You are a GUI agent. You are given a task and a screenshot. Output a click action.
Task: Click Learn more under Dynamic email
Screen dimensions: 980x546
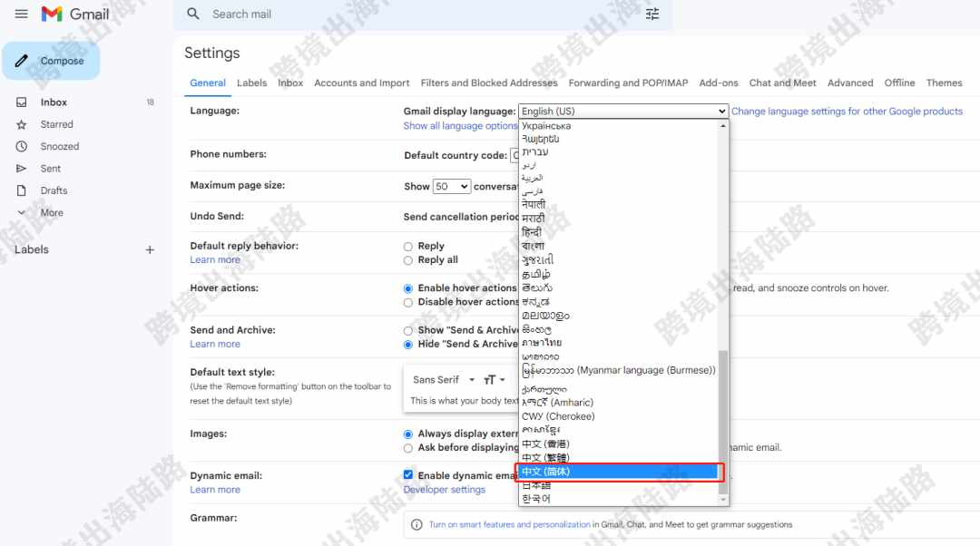[215, 490]
